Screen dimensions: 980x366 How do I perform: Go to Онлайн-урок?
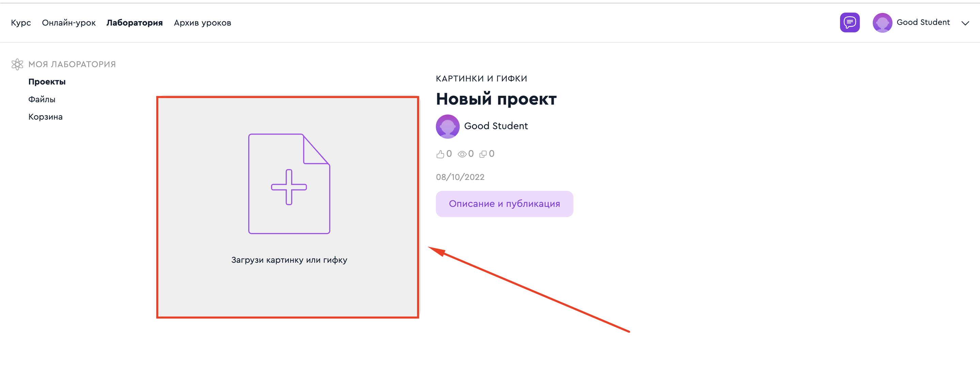tap(69, 23)
